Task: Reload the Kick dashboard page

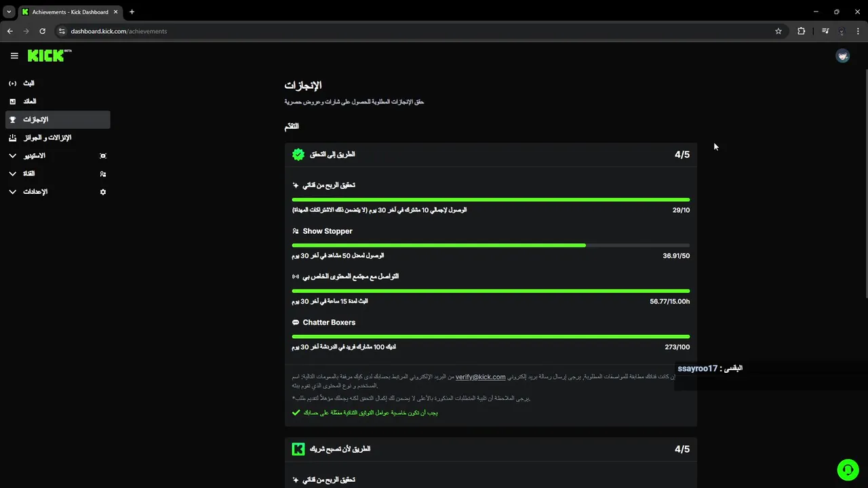Action: pos(42,31)
